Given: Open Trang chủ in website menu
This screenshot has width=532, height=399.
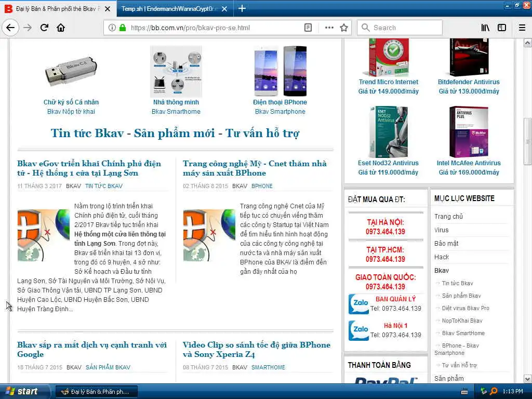Looking at the screenshot, I should click(448, 217).
